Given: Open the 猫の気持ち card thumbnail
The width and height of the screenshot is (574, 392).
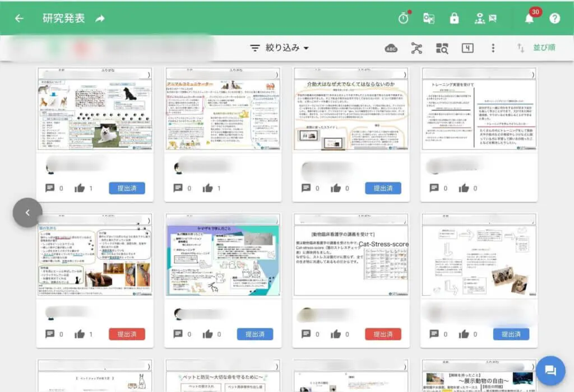Looking at the screenshot, I should click(95, 255).
